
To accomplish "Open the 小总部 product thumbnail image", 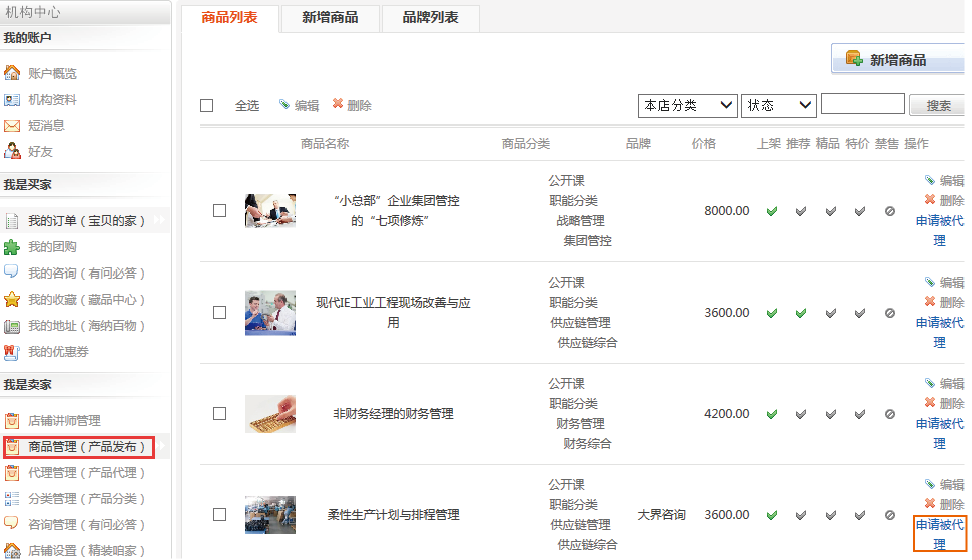I will 270,211.
